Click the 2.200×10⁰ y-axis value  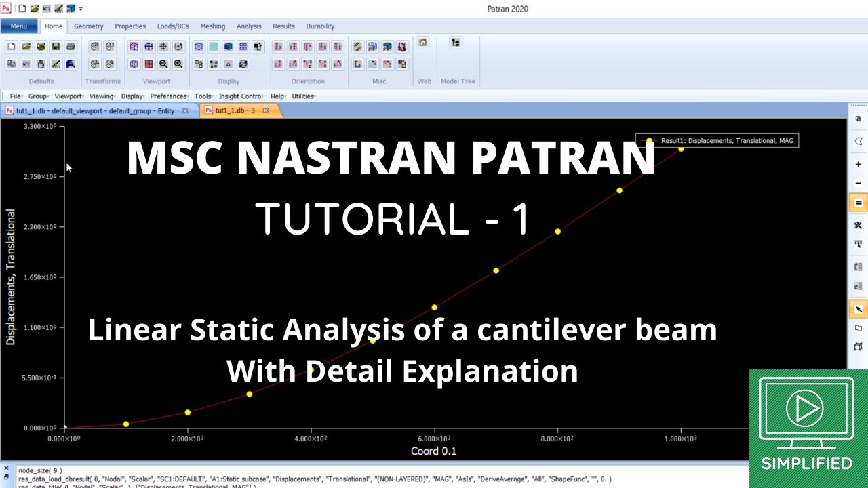click(x=41, y=227)
